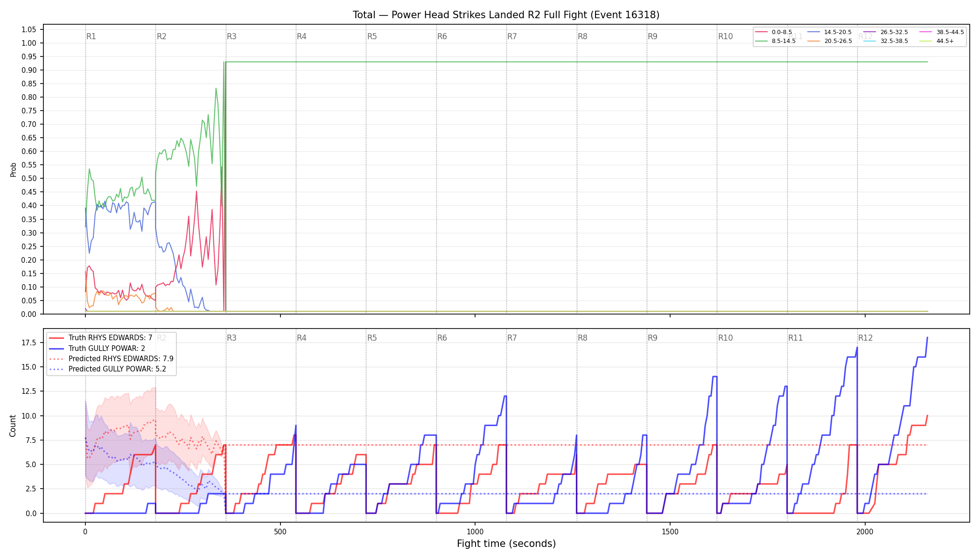Click the Prob y-axis label

[13, 169]
